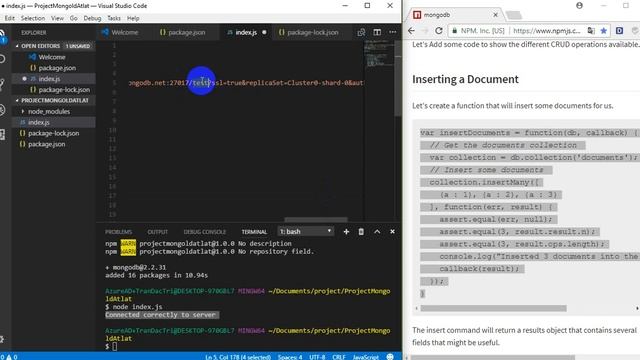This screenshot has height=360, width=640.
Task: Select package-lock.json under Open Editors
Action: 54,90
